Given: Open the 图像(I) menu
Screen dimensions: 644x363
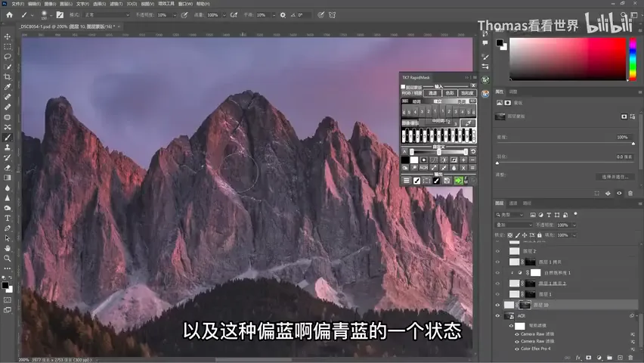Looking at the screenshot, I should pyautogui.click(x=50, y=4).
